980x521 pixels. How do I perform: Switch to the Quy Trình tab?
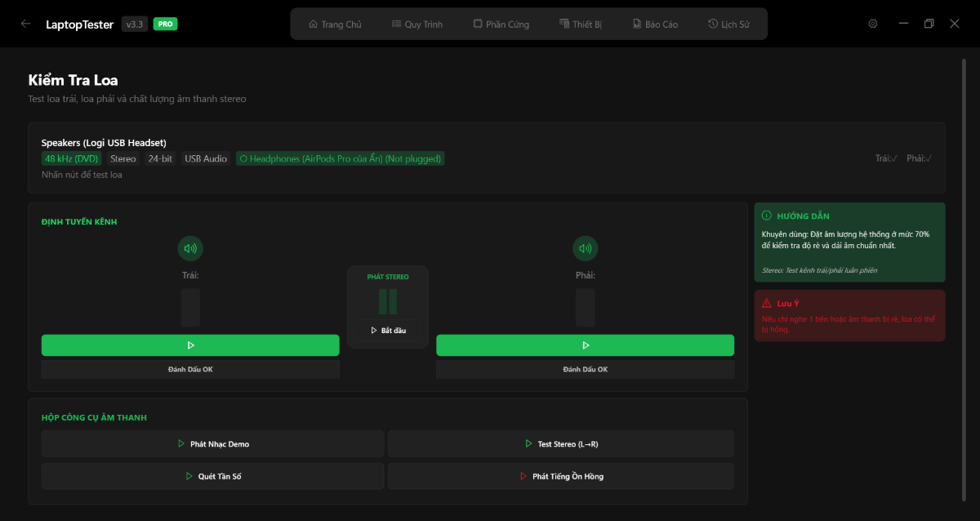coord(417,24)
